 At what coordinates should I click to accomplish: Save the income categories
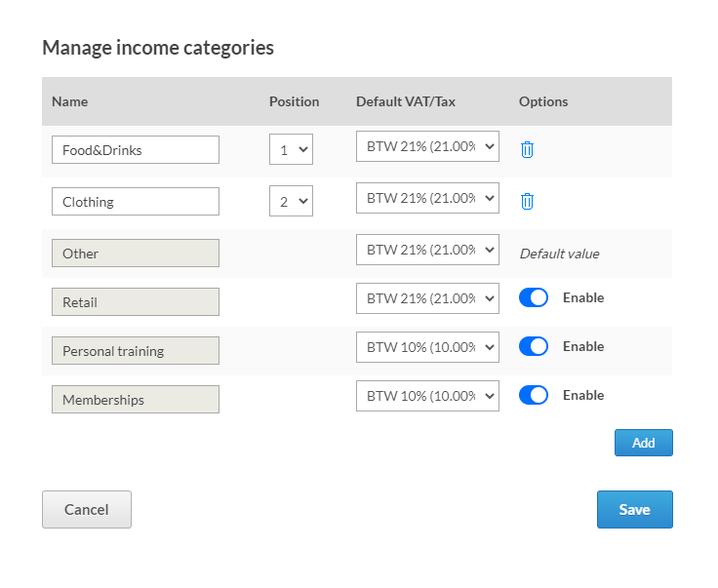click(635, 509)
